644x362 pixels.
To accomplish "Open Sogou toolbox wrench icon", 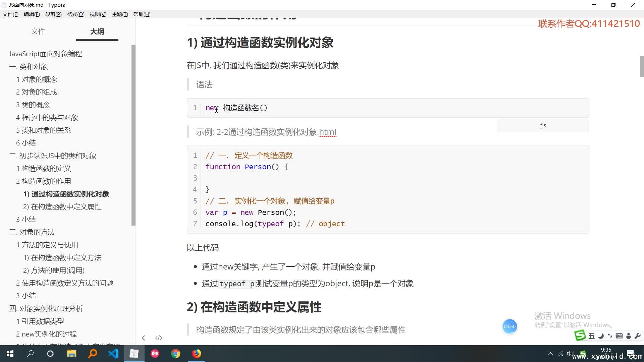I will point(638,336).
